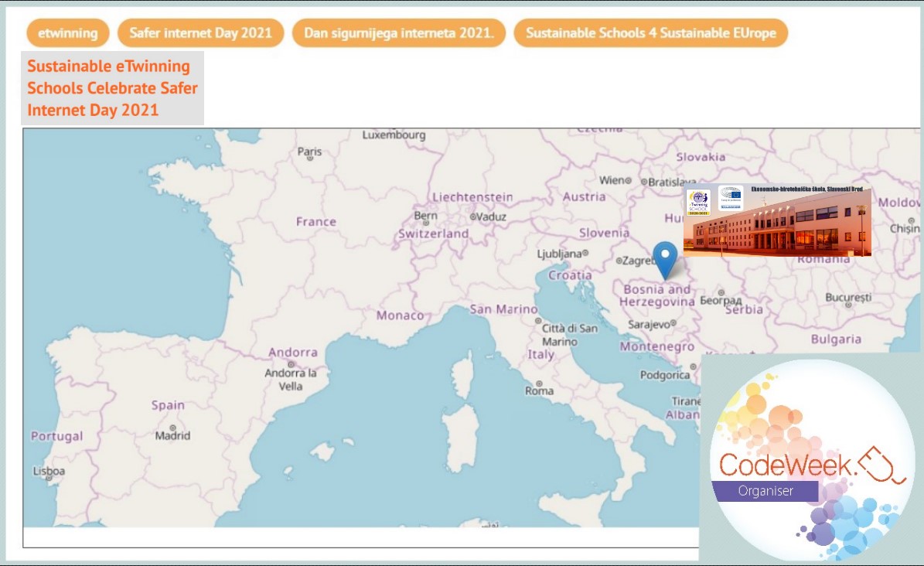
Task: Click the Spain country label
Action: tap(168, 405)
